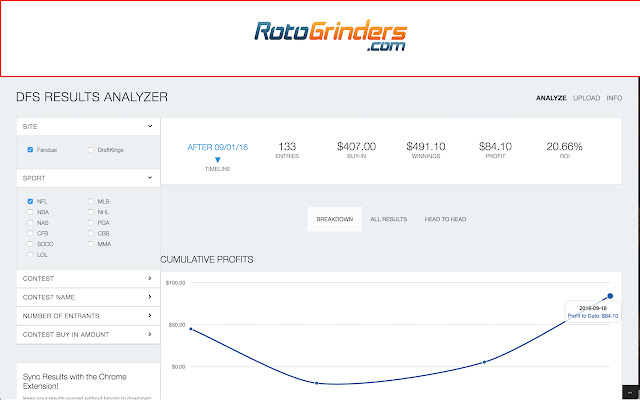Open the INFO page
Viewport: 640px width, 400px height.
(x=614, y=98)
